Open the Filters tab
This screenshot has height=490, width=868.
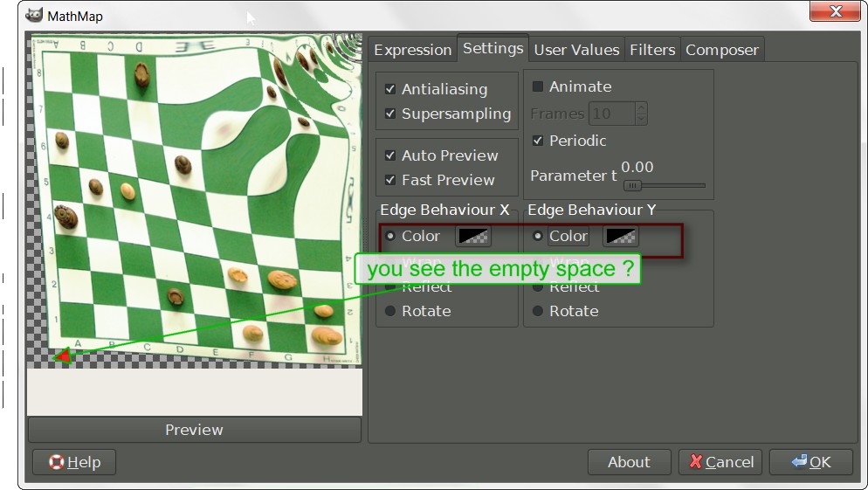tap(652, 50)
